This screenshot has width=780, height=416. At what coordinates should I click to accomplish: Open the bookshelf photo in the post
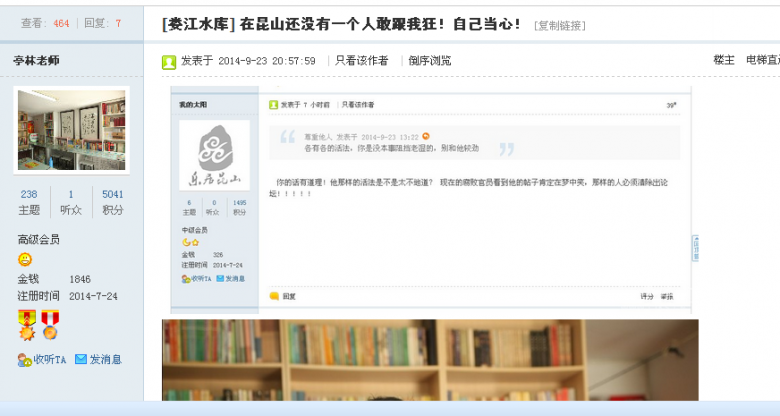coord(430,360)
